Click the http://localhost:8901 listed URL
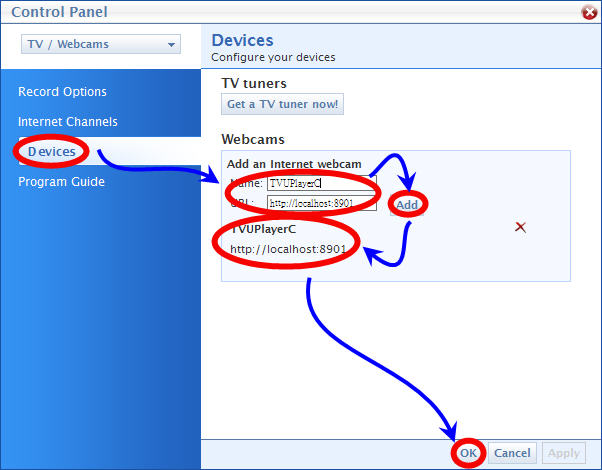The image size is (602, 470). click(288, 249)
